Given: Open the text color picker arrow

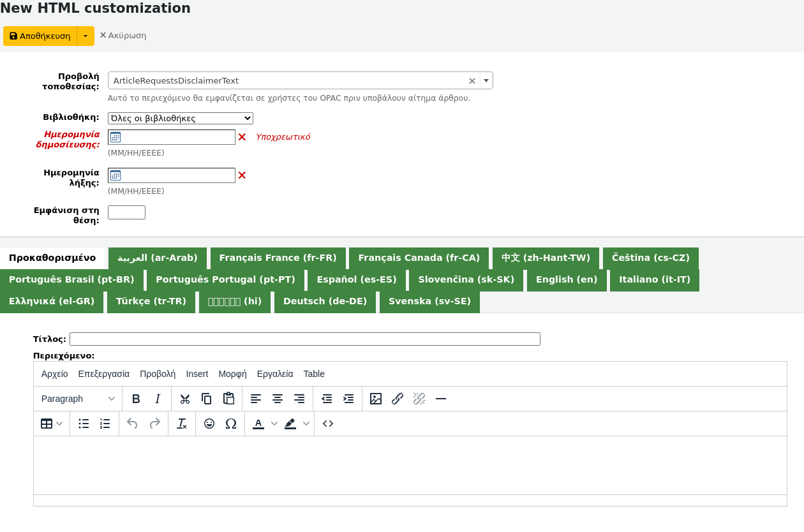Looking at the screenshot, I should tap(274, 424).
